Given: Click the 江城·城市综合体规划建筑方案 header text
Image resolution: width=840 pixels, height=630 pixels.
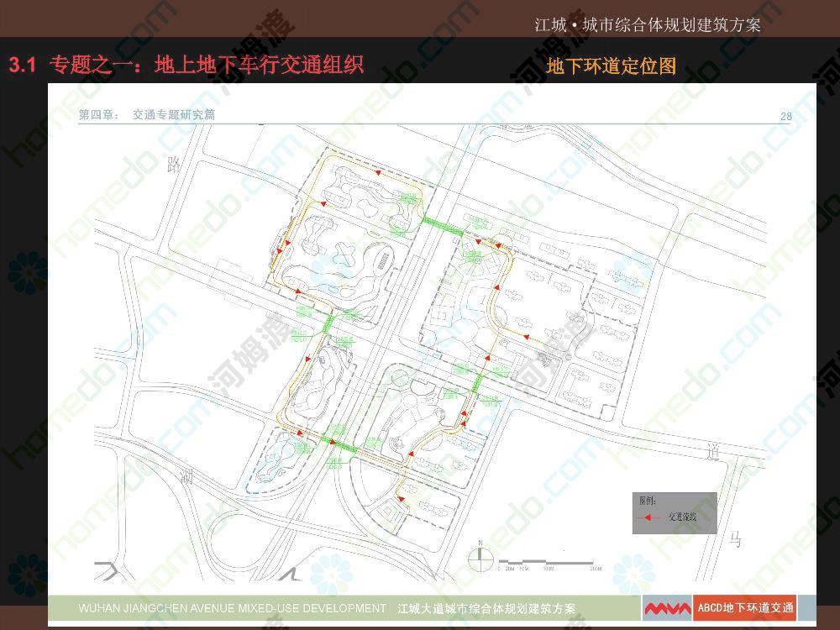Looking at the screenshot, I should pyautogui.click(x=647, y=24).
